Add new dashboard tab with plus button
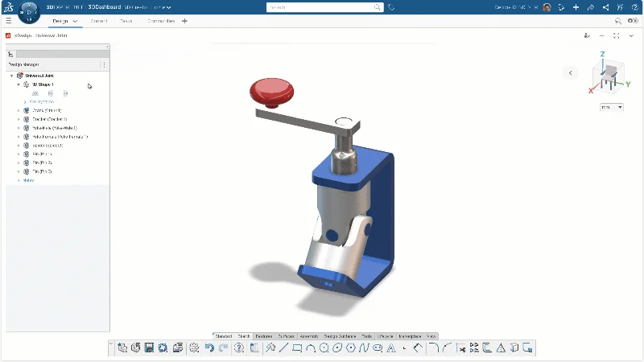 tap(184, 21)
